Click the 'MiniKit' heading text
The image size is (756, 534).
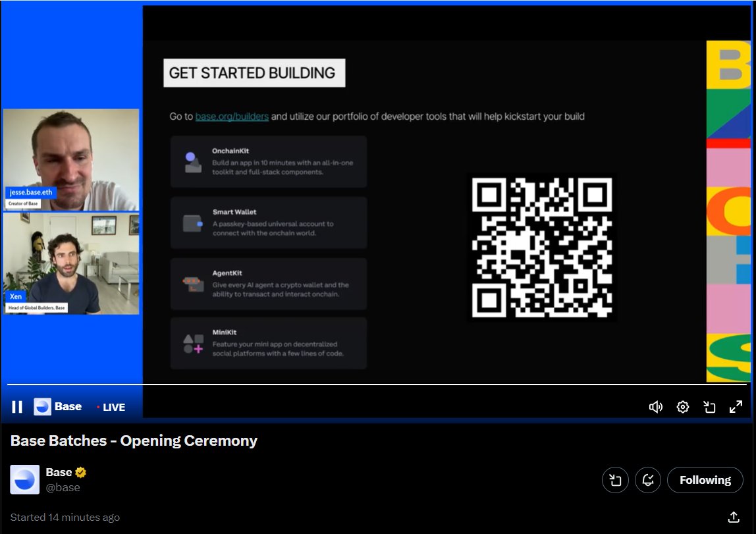[x=224, y=333]
